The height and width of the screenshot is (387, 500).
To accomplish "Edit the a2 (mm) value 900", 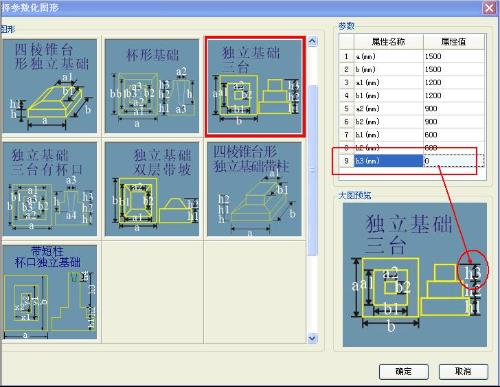I will (x=454, y=109).
